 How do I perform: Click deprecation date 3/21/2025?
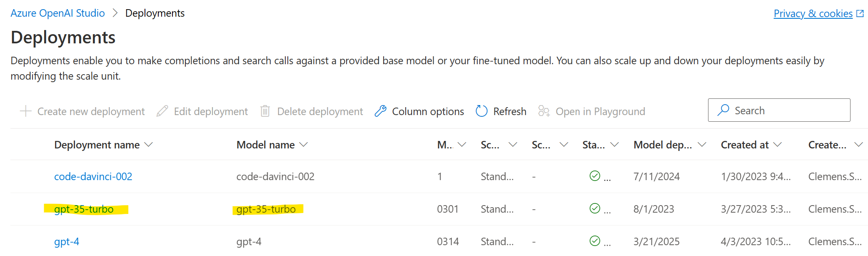coord(656,241)
